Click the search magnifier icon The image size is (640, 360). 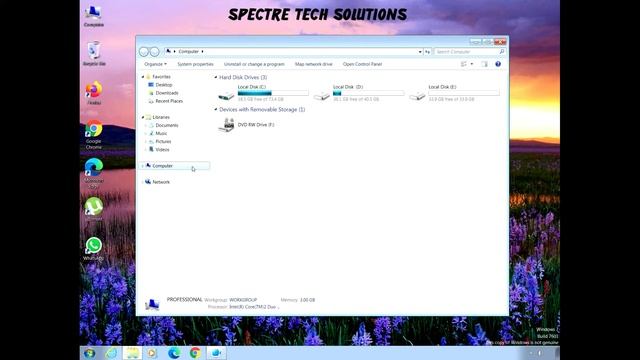pos(502,52)
